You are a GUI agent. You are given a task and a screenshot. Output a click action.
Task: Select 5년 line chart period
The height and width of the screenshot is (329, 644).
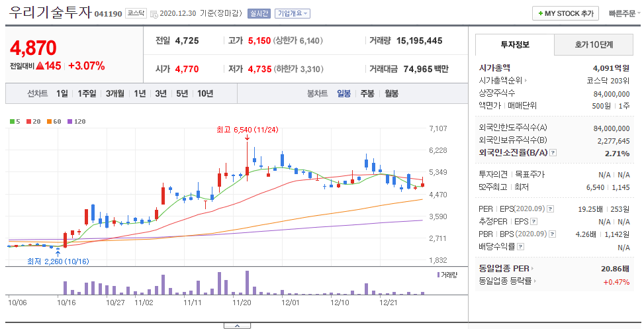pos(182,93)
